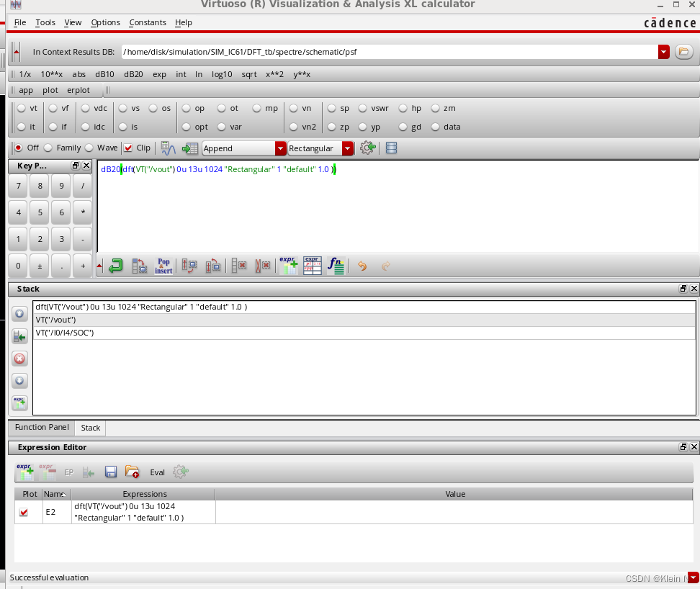Image resolution: width=700 pixels, height=589 pixels.
Task: Click the undo arrow icon
Action: point(362,266)
